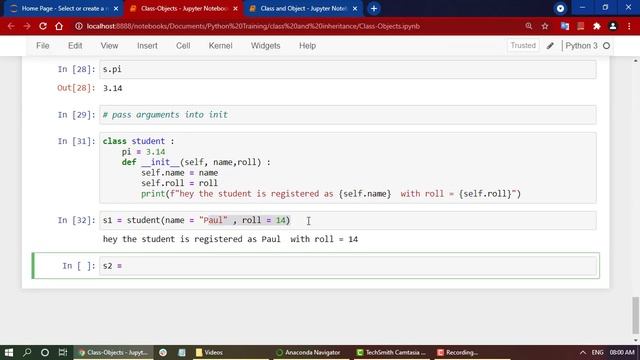
Task: Click the pass arguments comment cell
Action: click(x=348, y=115)
